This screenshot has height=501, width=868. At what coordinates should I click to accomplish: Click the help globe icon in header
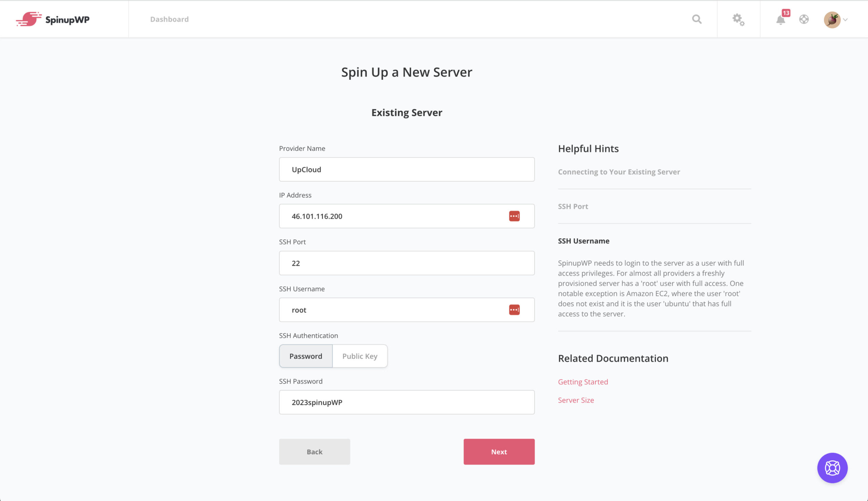click(804, 19)
